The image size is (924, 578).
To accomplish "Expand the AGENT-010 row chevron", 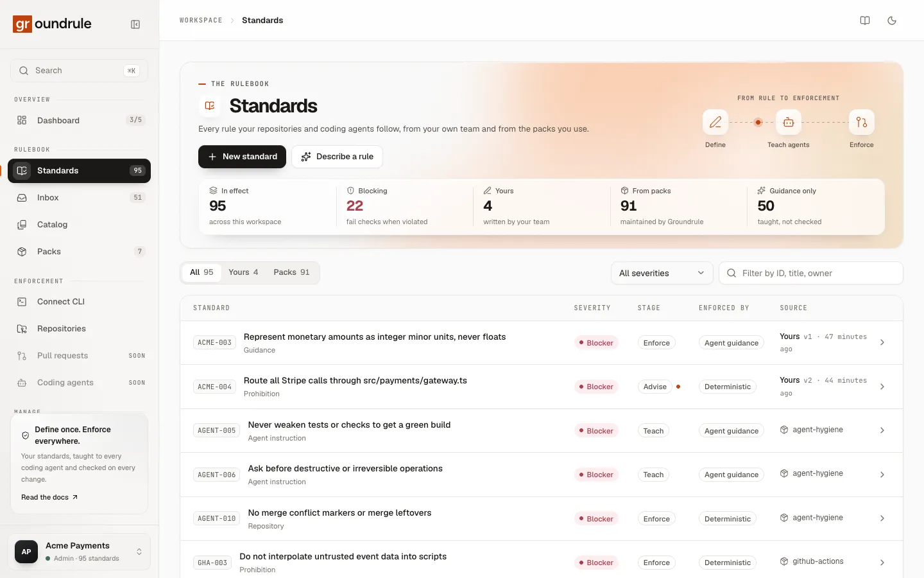I will (882, 518).
